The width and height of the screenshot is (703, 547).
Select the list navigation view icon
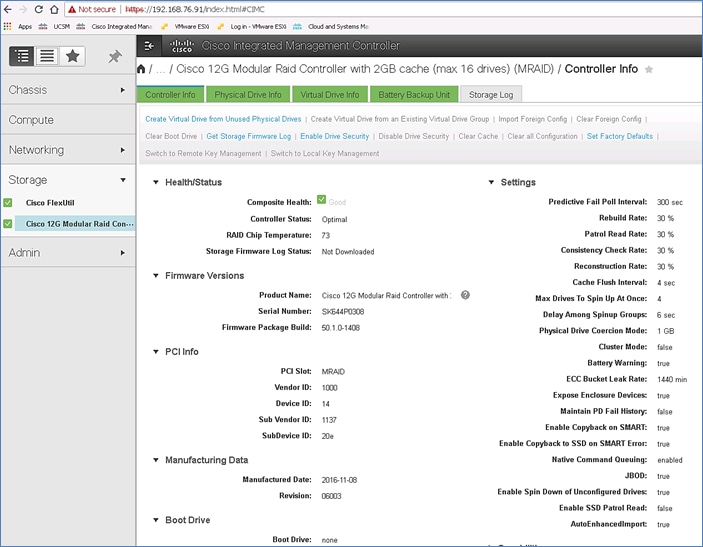pyautogui.click(x=47, y=56)
